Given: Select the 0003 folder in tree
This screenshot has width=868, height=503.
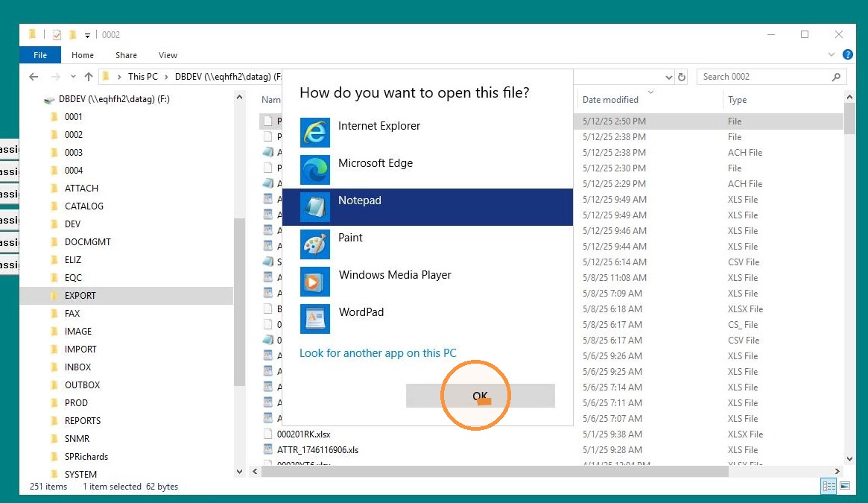Looking at the screenshot, I should [74, 152].
